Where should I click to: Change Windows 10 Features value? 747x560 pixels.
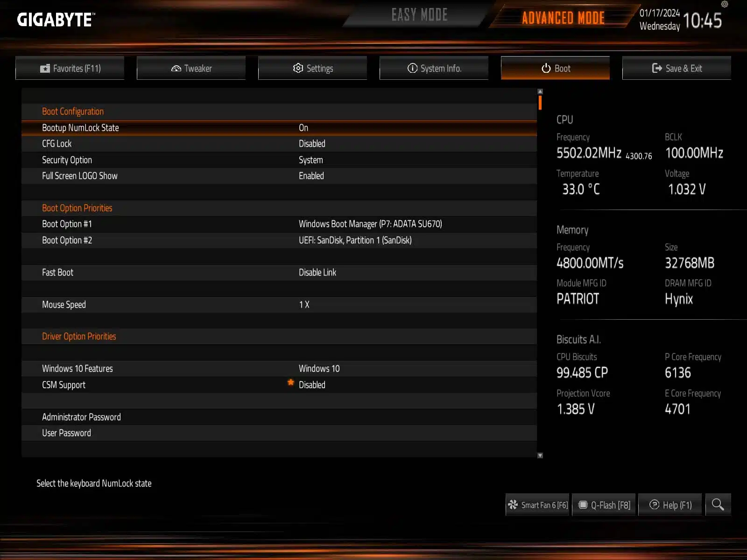coord(319,369)
